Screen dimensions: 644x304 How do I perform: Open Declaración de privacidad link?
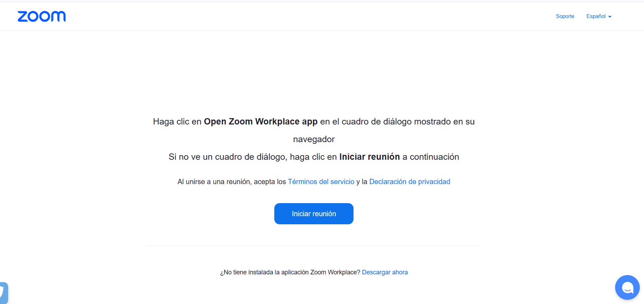(x=409, y=182)
